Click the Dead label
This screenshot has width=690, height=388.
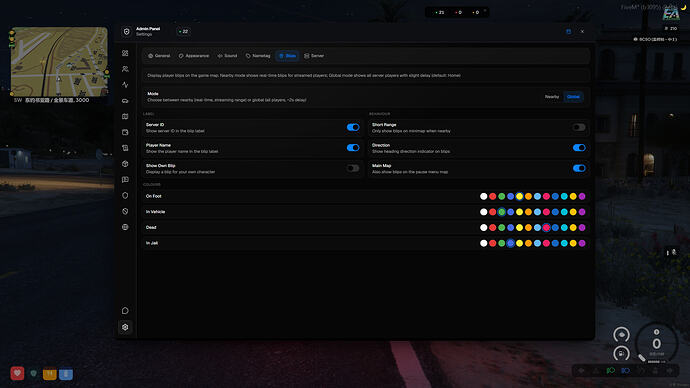[151, 227]
